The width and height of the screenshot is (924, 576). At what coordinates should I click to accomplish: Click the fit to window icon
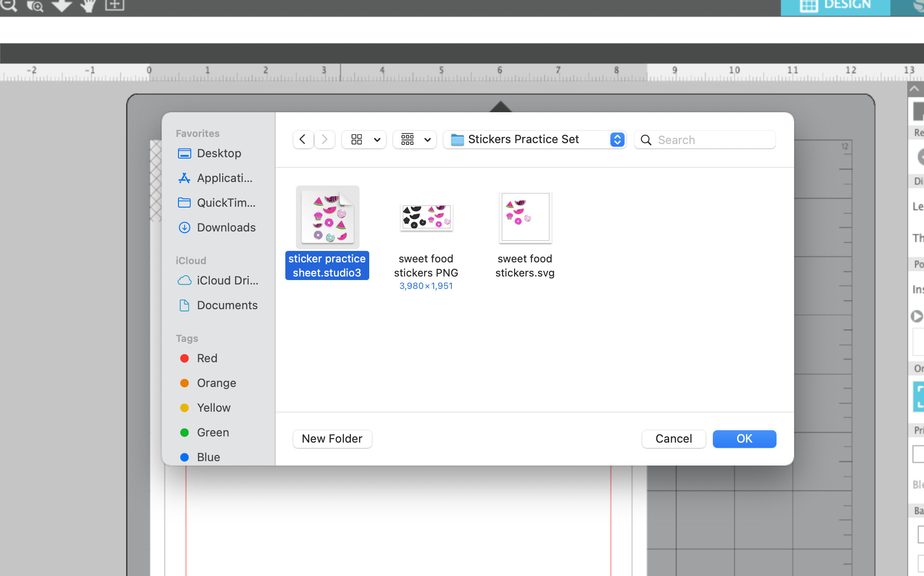click(x=114, y=5)
